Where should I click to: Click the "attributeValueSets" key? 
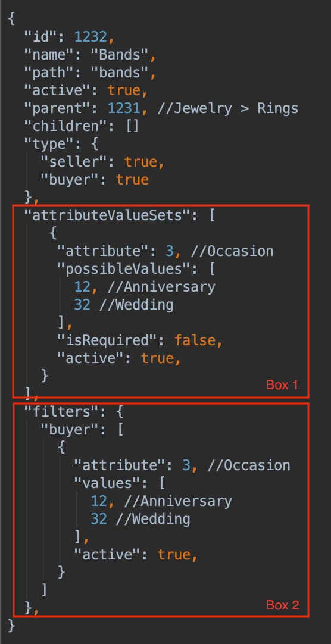108,215
